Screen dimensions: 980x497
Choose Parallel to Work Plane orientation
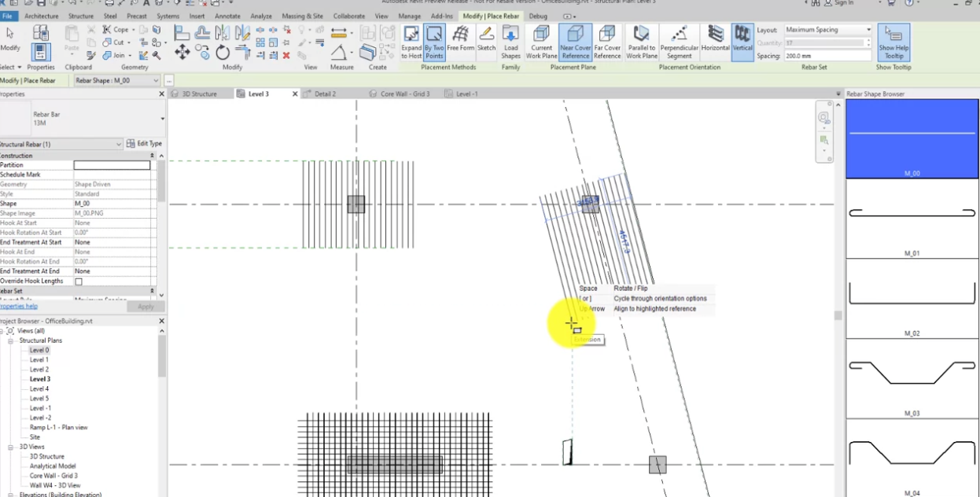[x=642, y=42]
